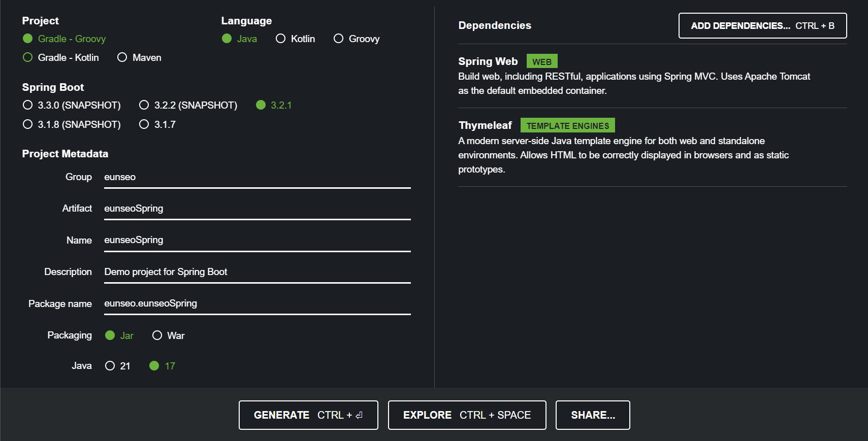Viewport: 868px width, 441px height.
Task: Click the Spring Boot section heading
Action: 53,87
